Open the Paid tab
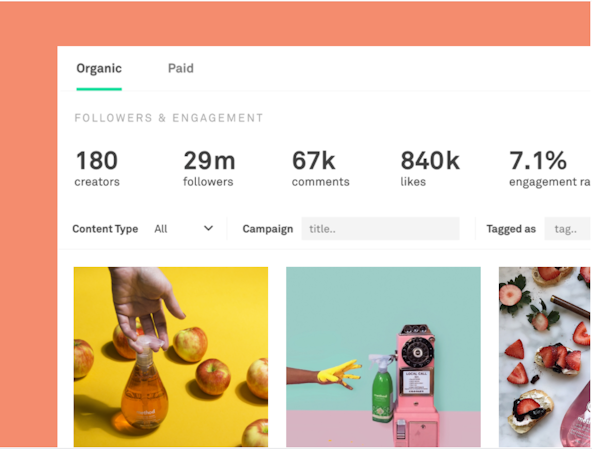 [180, 68]
